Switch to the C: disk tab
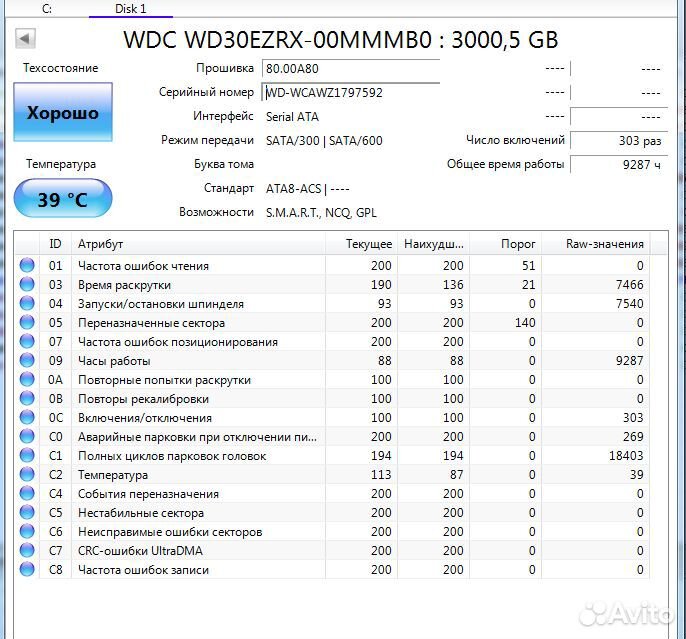686x639 pixels. [47, 8]
